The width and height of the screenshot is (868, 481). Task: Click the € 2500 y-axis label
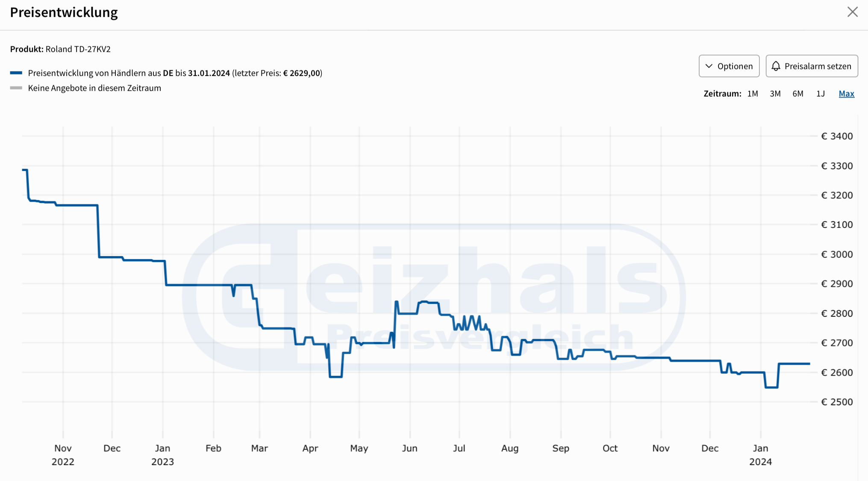click(836, 402)
